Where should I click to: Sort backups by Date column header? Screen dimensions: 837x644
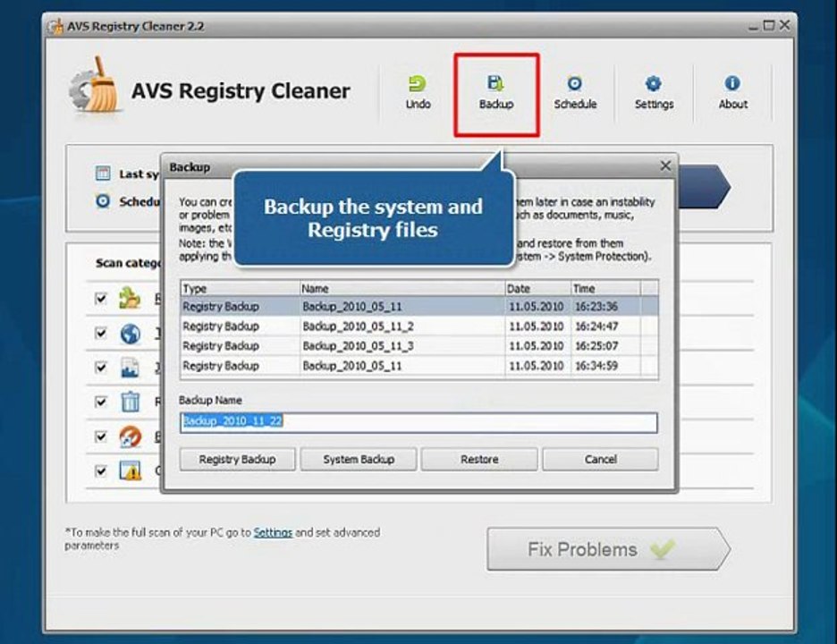[537, 288]
